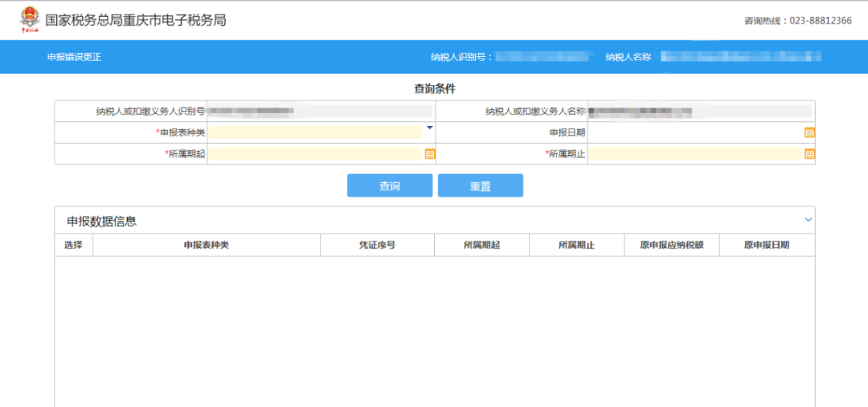Click the tax bureau emblem logo
Screen dimensions: 868x407
tap(31, 21)
